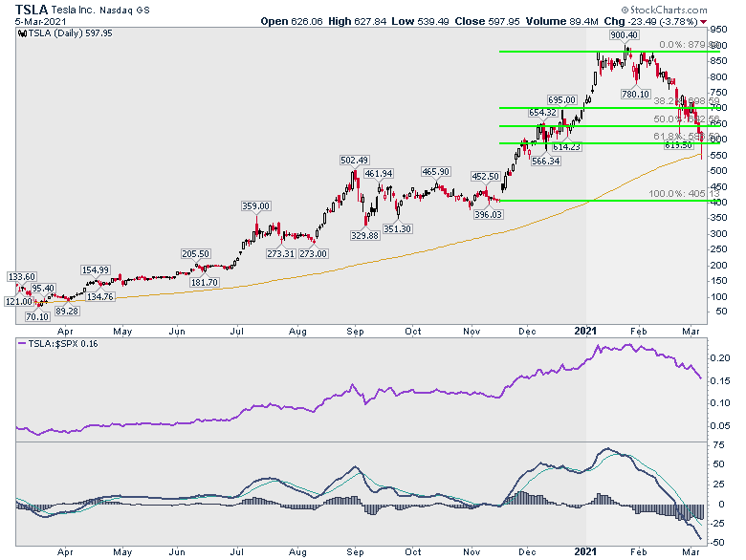Click the 329.88 price label
This screenshot has width=746, height=560.
click(365, 235)
